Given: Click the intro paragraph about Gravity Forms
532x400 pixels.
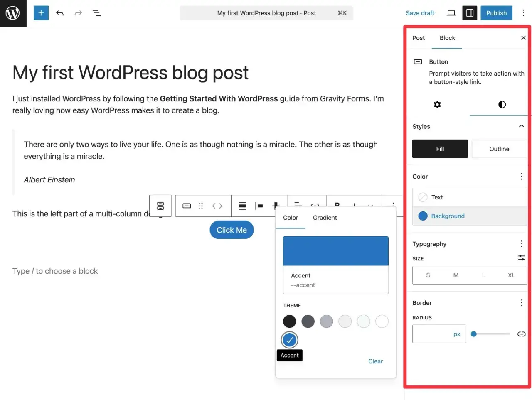Looking at the screenshot, I should 198,105.
